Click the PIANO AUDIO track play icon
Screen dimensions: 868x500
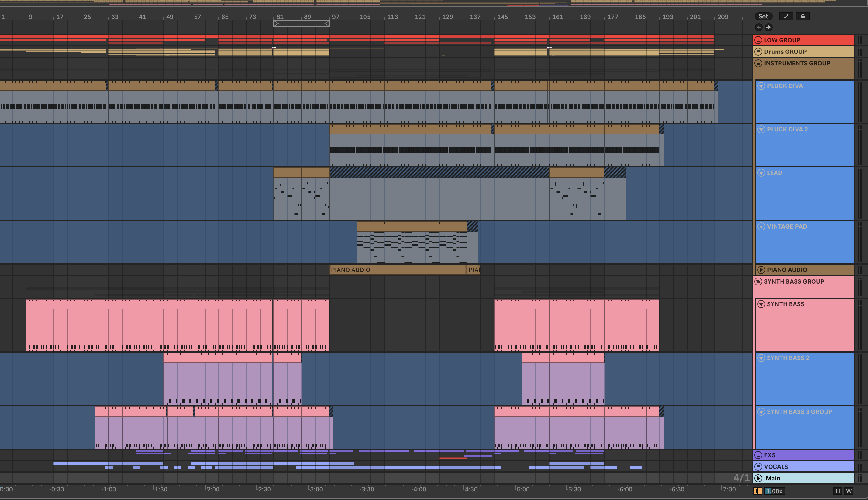(761, 270)
